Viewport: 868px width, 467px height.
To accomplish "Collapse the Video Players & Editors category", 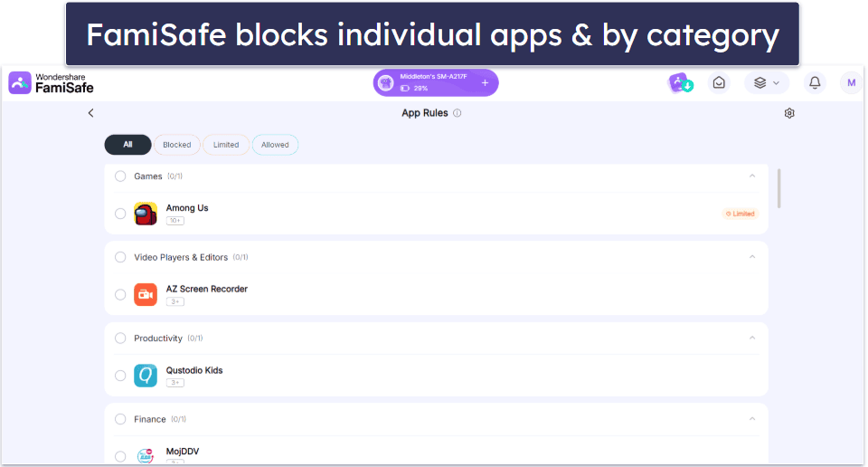I will (x=752, y=256).
